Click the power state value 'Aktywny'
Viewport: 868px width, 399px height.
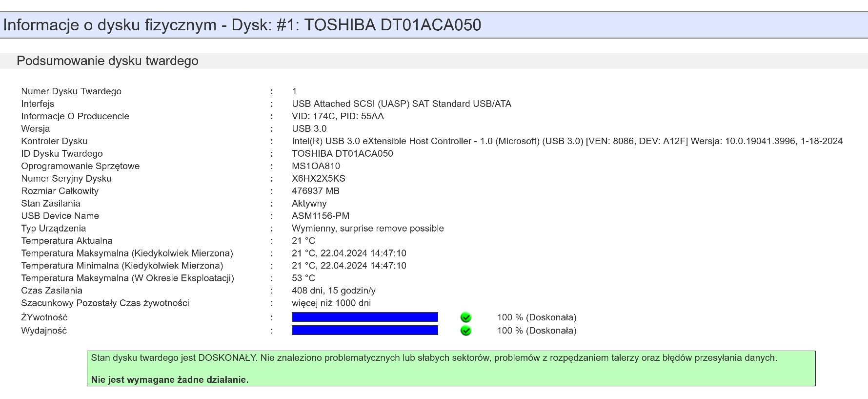tap(309, 204)
